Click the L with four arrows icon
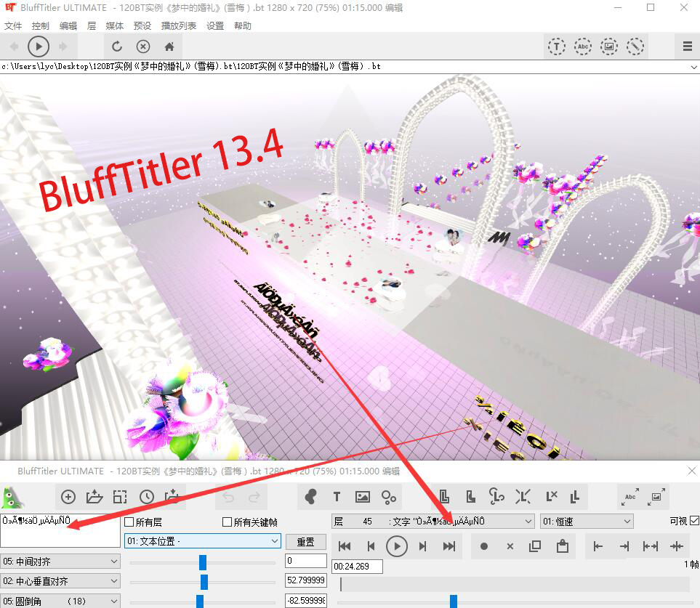This screenshot has width=700, height=608. 523,496
